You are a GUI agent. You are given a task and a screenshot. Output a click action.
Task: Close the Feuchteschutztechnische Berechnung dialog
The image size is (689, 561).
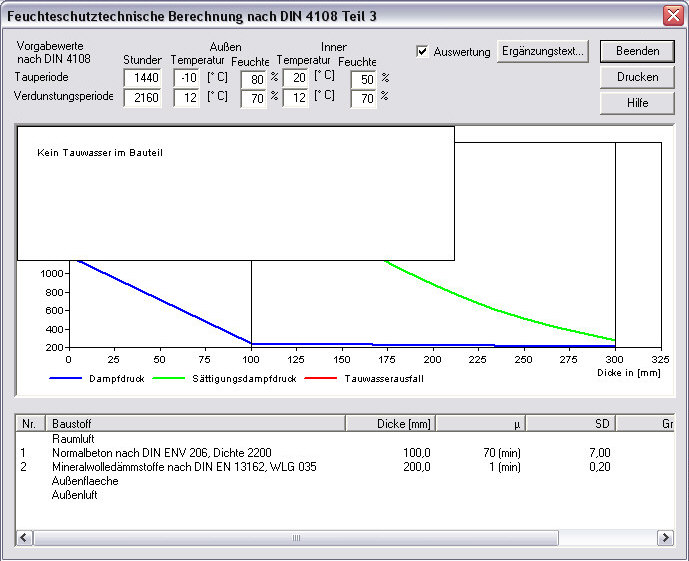[673, 16]
